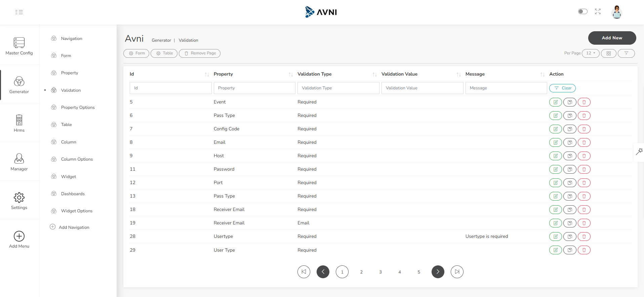
Task: Select Master Config in the main menu
Action: [19, 46]
